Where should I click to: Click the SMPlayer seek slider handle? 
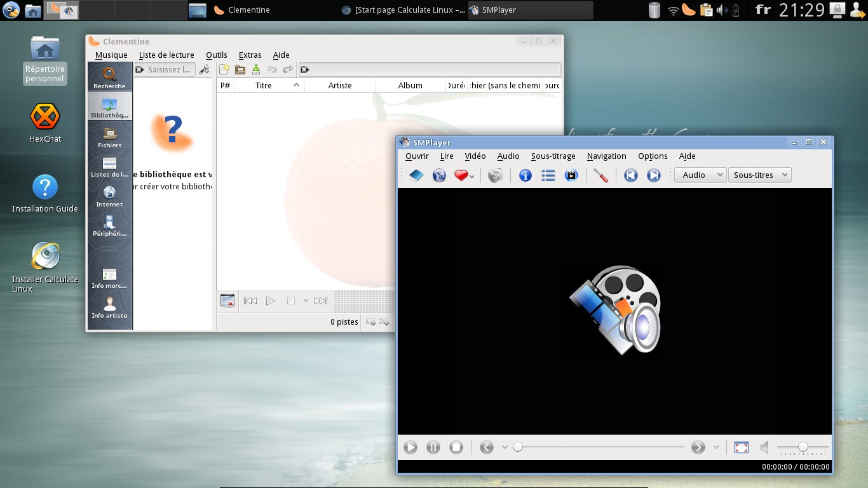tap(518, 447)
